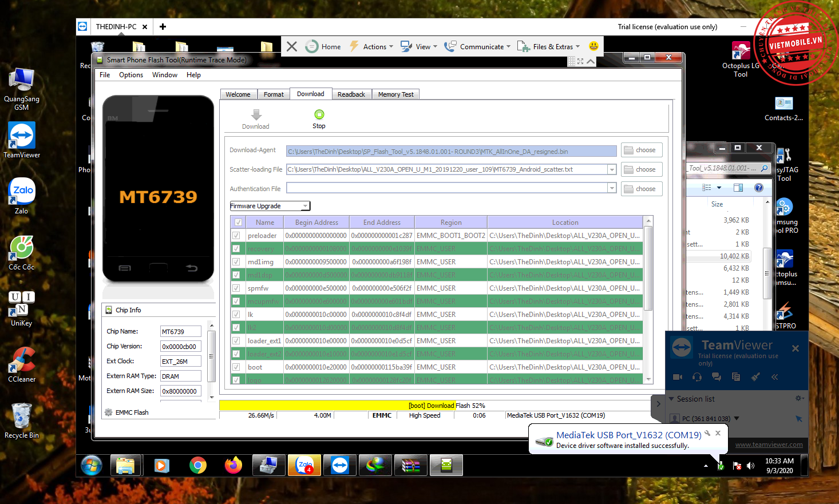This screenshot has width=839, height=504.
Task: Open the File menu in Flash Tool
Action: 105,75
